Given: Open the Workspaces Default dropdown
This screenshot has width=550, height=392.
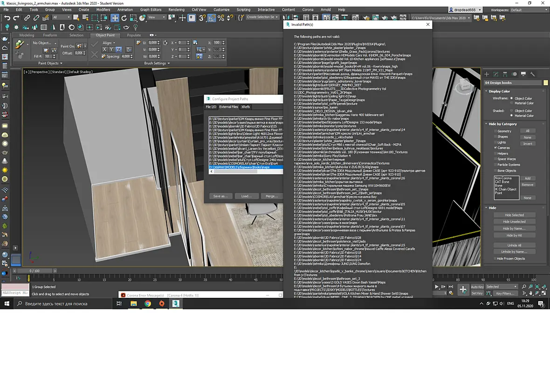Looking at the screenshot, I should coord(528,10).
